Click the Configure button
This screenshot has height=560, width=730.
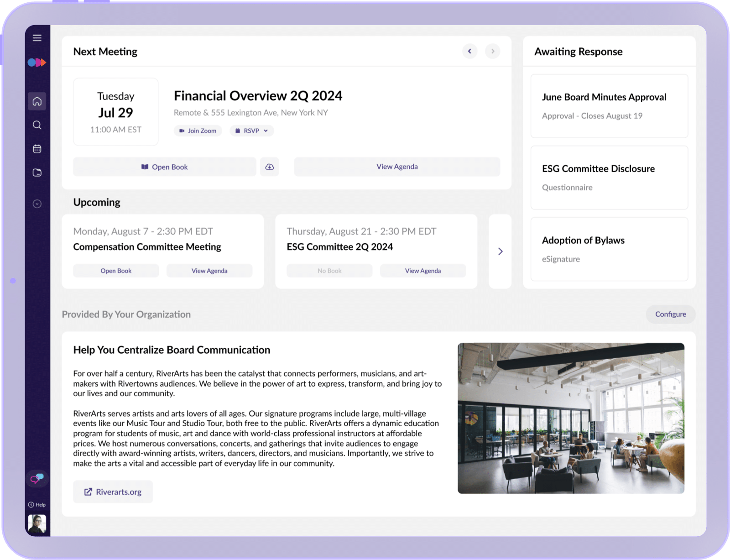pyautogui.click(x=670, y=314)
